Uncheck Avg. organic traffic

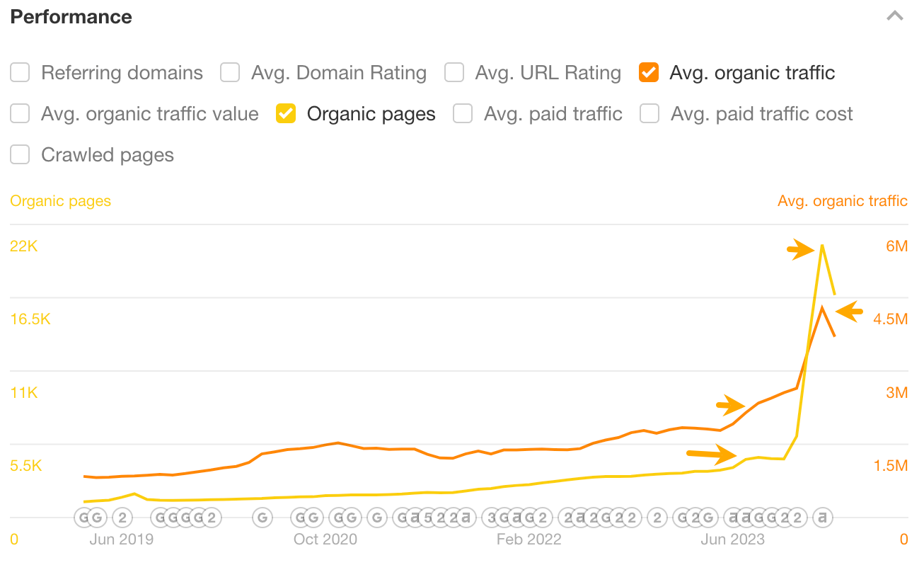649,72
